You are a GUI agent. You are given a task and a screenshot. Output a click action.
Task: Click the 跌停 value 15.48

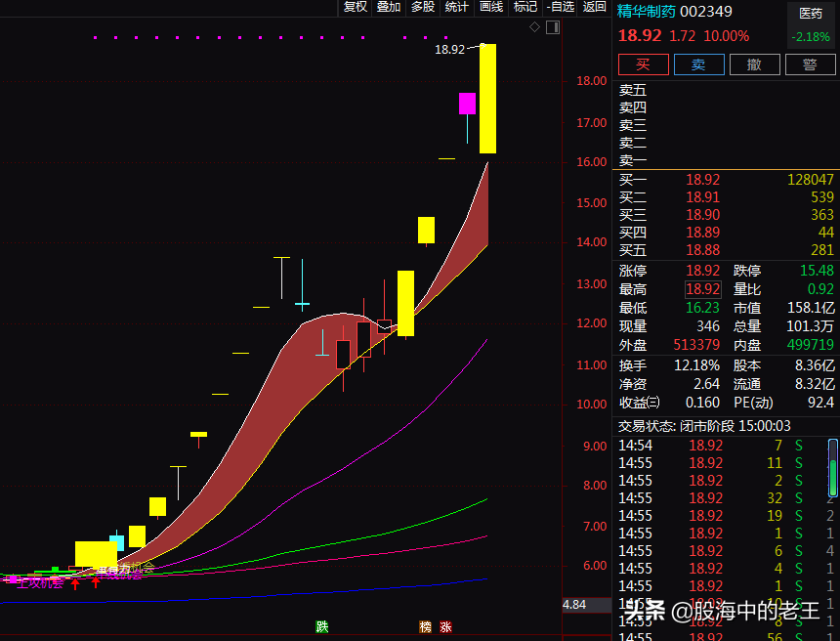(x=817, y=270)
